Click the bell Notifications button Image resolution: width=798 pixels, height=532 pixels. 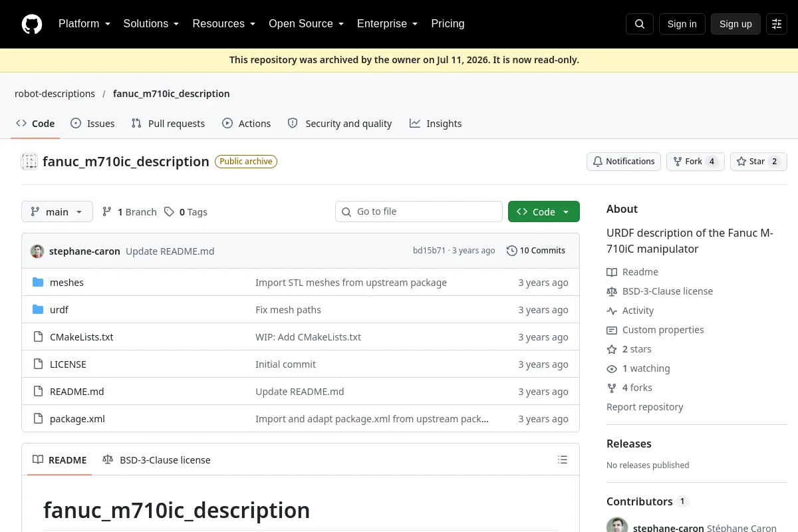pyautogui.click(x=624, y=162)
